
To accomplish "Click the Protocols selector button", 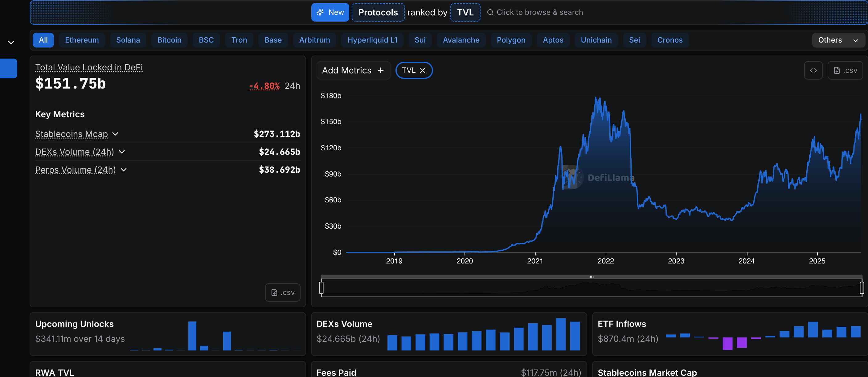I will 378,12.
